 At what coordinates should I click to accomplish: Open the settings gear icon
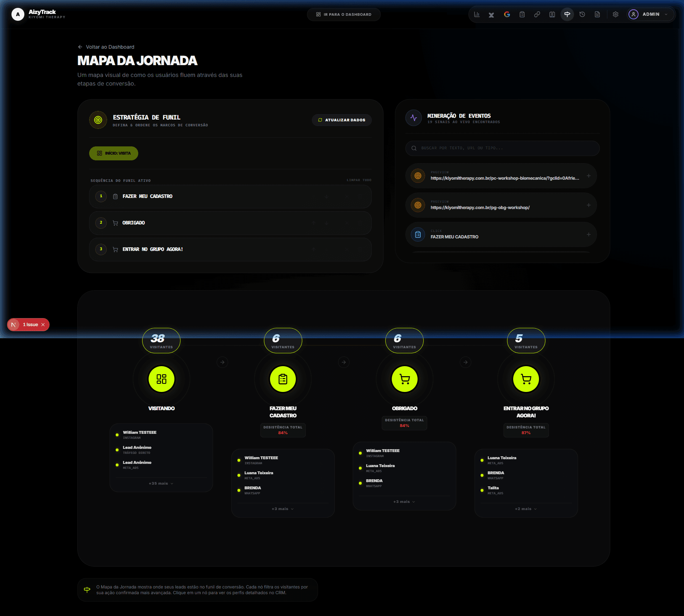point(615,14)
